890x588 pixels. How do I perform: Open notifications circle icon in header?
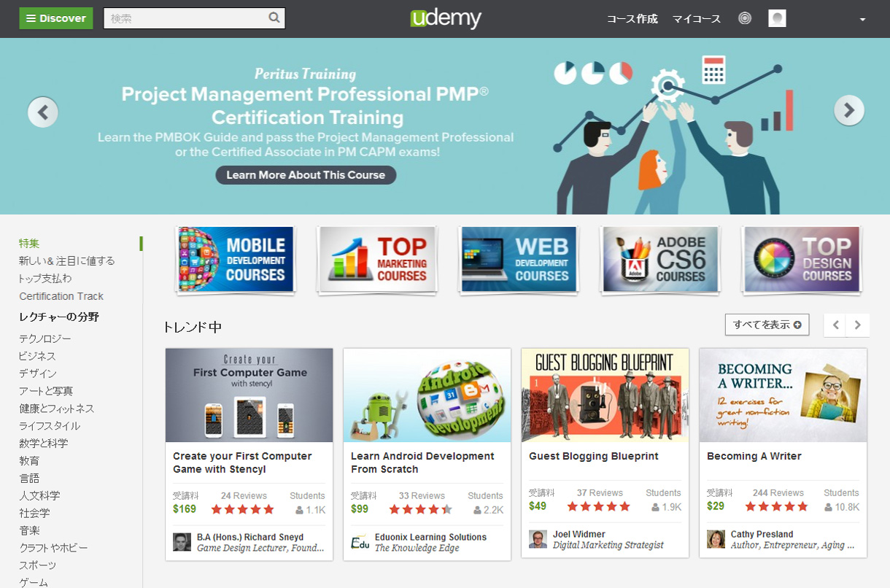[x=744, y=19]
